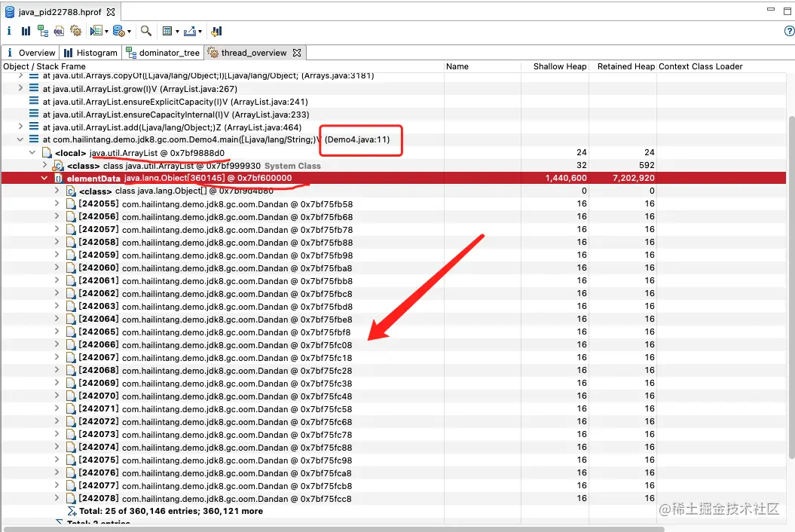This screenshot has height=532, width=795.
Task: Click object icon of element [242066]
Action: [x=71, y=345]
